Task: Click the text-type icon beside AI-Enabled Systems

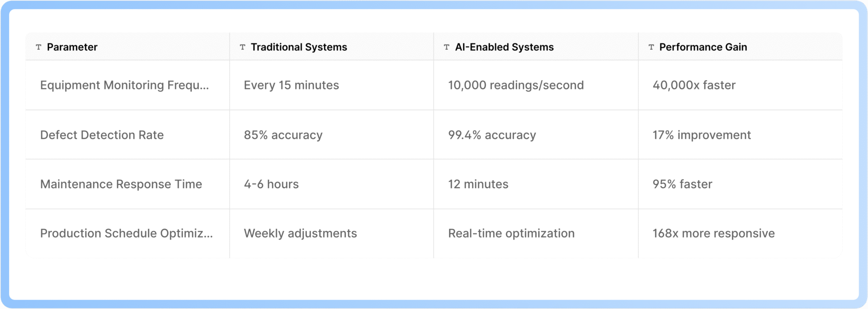Action: 447,47
